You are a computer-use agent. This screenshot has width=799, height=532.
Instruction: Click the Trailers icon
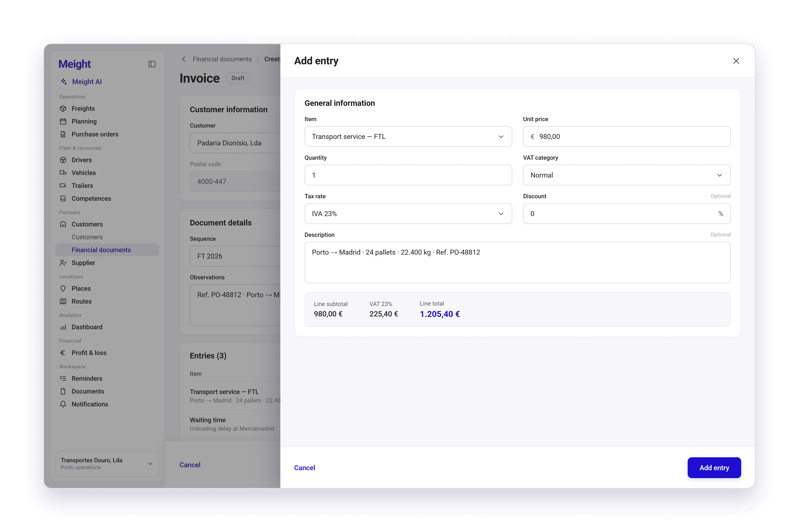(63, 186)
